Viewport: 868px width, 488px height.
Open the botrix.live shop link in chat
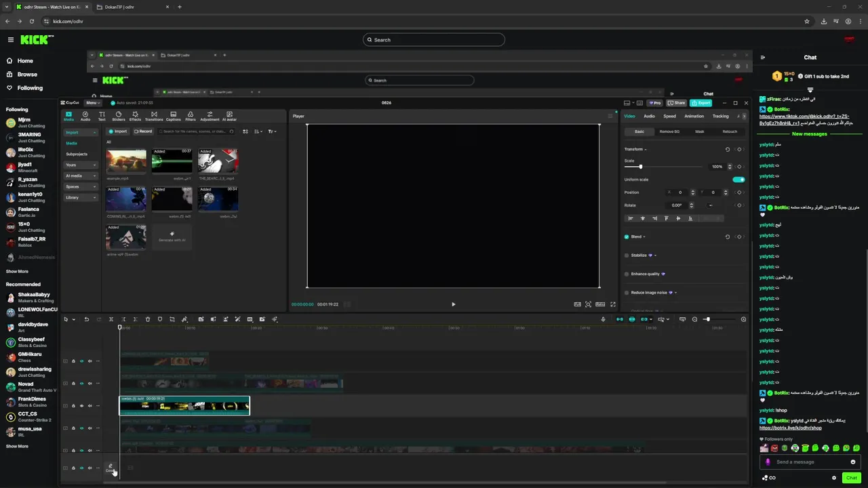[x=790, y=428]
